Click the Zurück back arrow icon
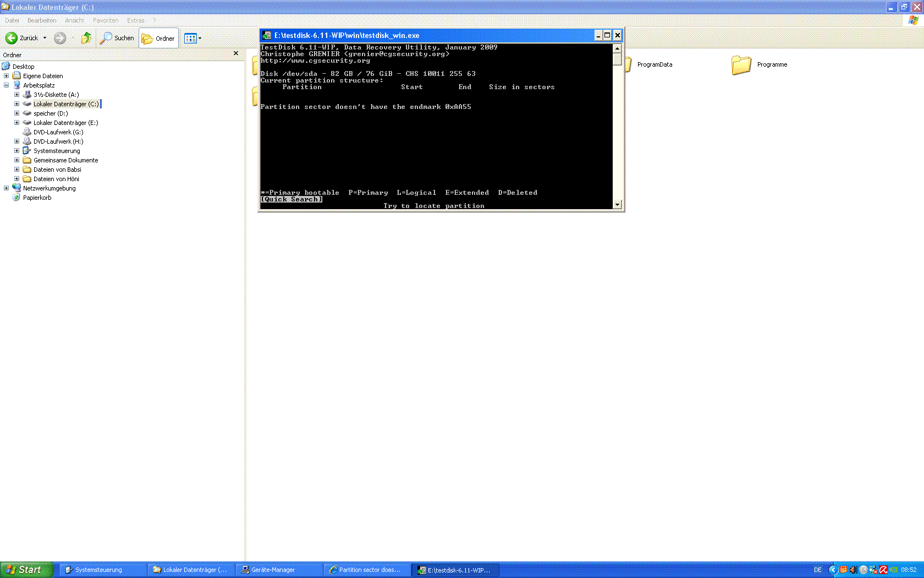Screen dimensions: 924x578 click(x=11, y=38)
